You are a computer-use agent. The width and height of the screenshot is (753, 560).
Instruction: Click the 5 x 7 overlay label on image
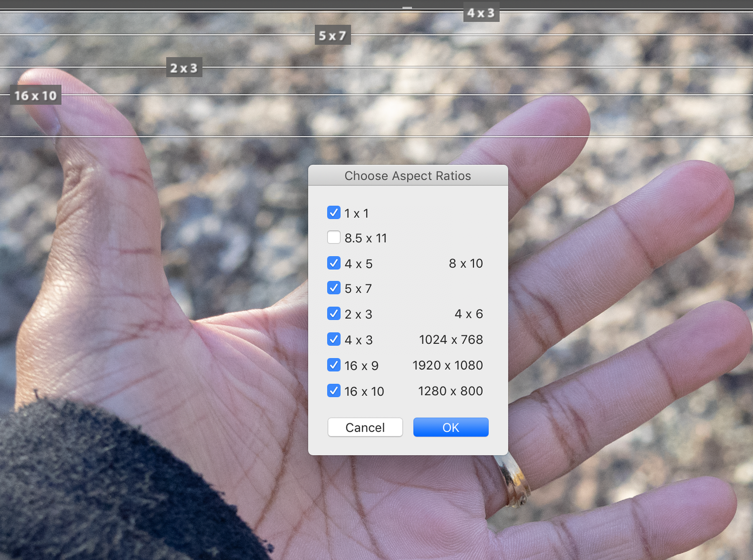click(333, 35)
